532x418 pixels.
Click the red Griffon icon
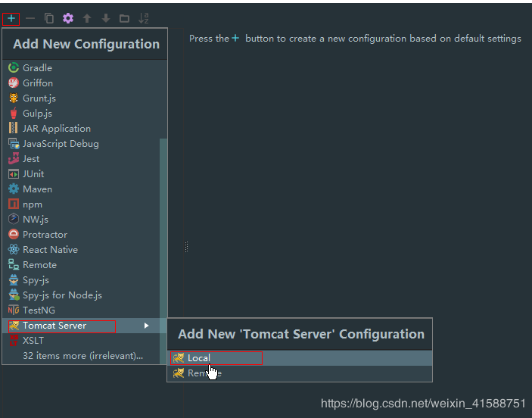coord(14,83)
